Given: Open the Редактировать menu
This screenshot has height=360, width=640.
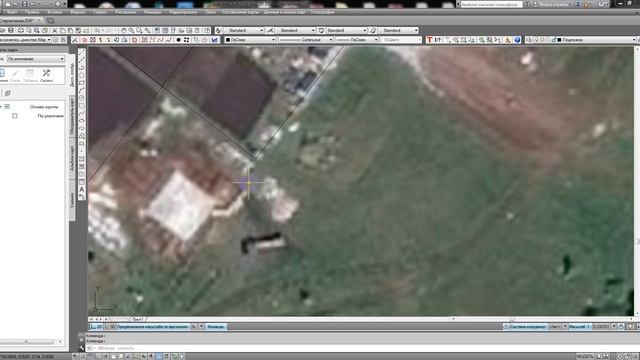Looking at the screenshot, I should pos(183,12).
